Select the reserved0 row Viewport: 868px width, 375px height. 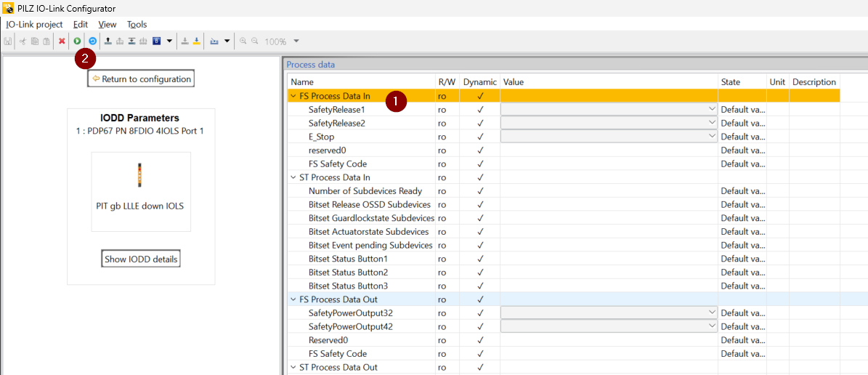pyautogui.click(x=564, y=150)
